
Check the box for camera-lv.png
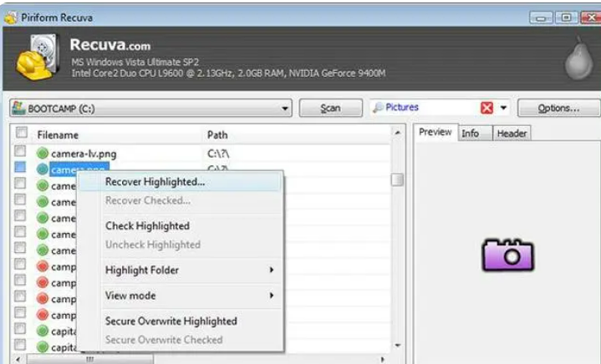[20, 151]
